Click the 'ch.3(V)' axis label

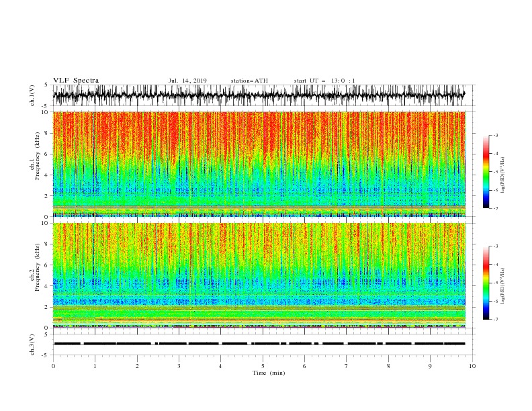[x=32, y=345]
